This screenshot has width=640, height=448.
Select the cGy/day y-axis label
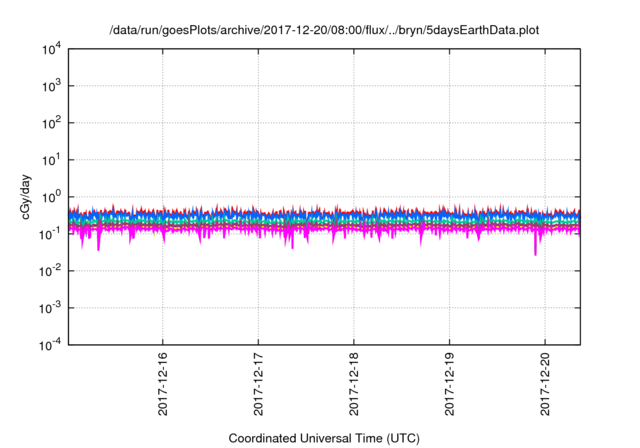tap(26, 197)
